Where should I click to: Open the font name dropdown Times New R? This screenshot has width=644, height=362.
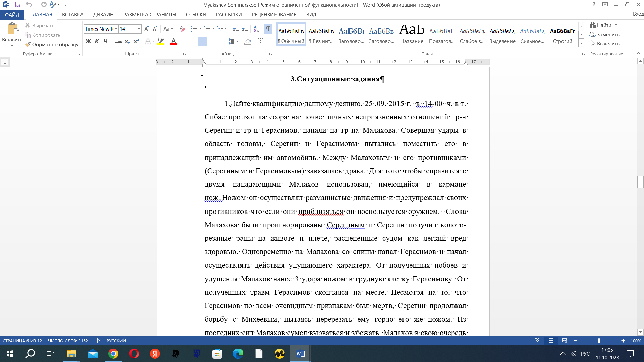click(116, 29)
